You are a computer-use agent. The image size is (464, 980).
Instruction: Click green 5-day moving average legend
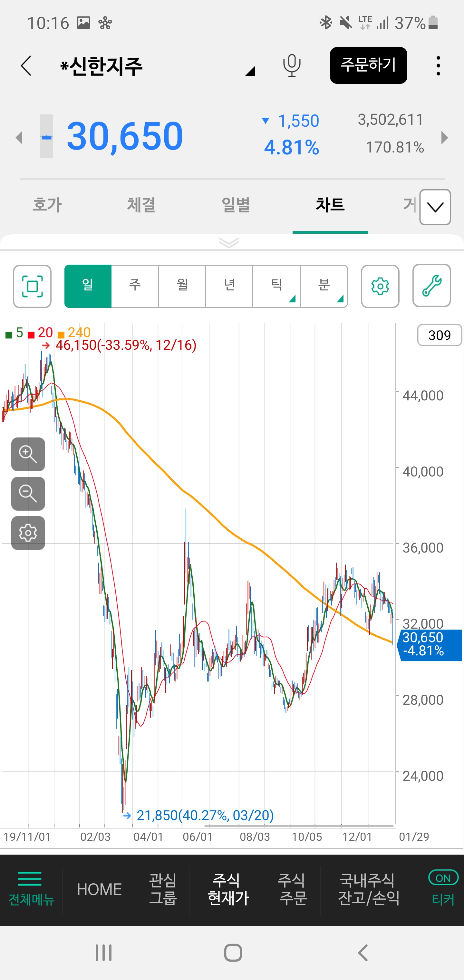[14, 333]
